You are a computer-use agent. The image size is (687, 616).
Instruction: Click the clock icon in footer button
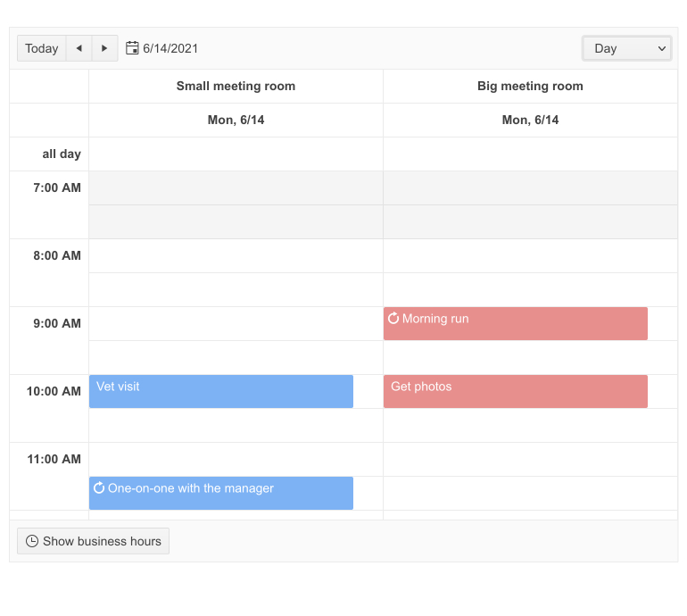point(32,541)
